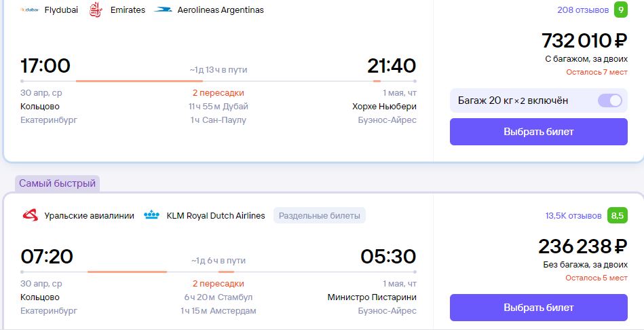Viewport: 644px width, 330px height.
Task: Select the 732 010 ₽ ticket button
Action: coord(538,132)
